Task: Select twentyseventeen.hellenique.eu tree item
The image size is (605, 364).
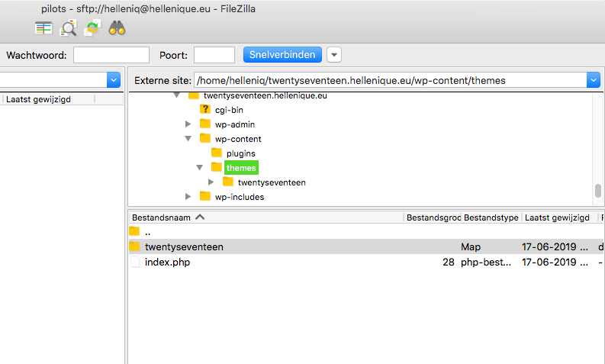Action: (265, 95)
